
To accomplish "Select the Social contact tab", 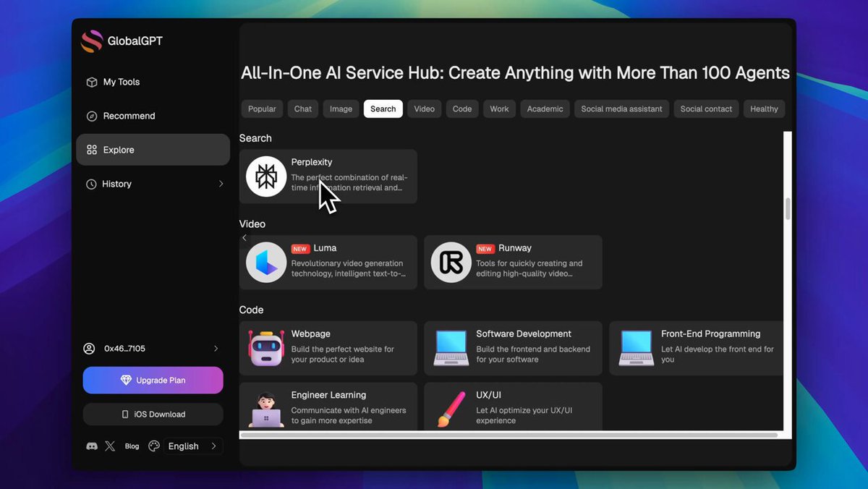I will pyautogui.click(x=707, y=109).
